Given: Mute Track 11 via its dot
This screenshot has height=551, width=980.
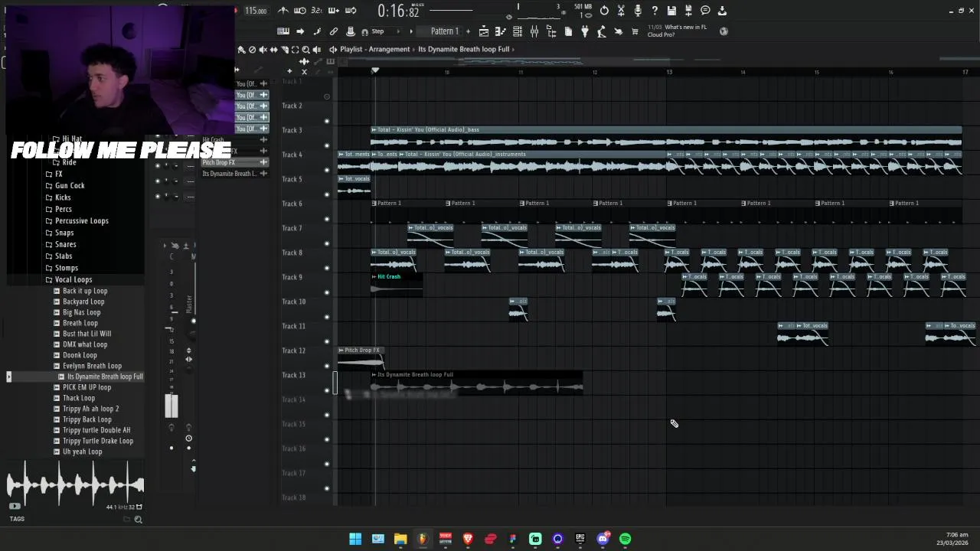Looking at the screenshot, I should coord(327,341).
